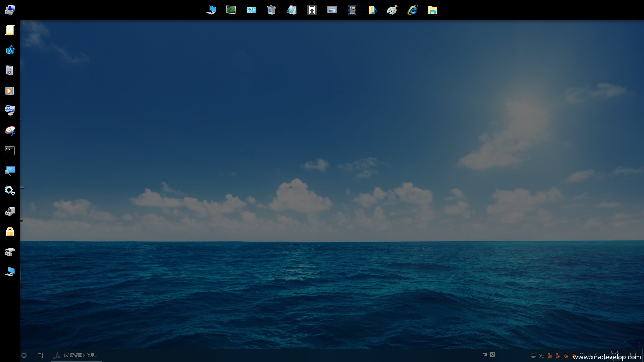Open the gears services icon in left dock
The width and height of the screenshot is (644, 362).
coord(10,191)
